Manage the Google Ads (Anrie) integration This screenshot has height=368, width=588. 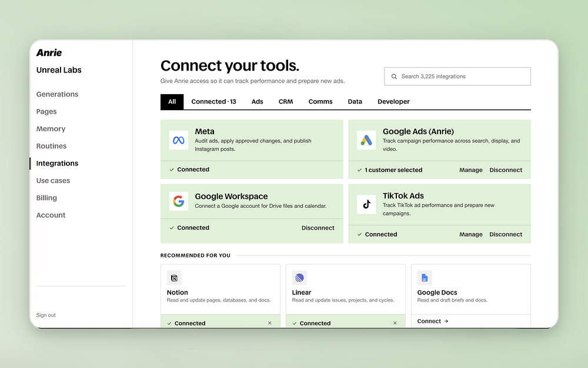[471, 170]
